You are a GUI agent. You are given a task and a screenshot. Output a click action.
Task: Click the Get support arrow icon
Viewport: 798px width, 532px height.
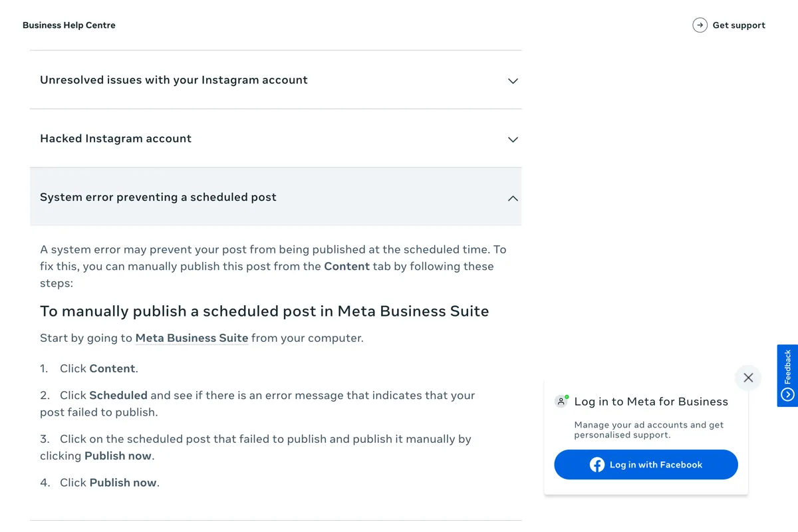(700, 25)
